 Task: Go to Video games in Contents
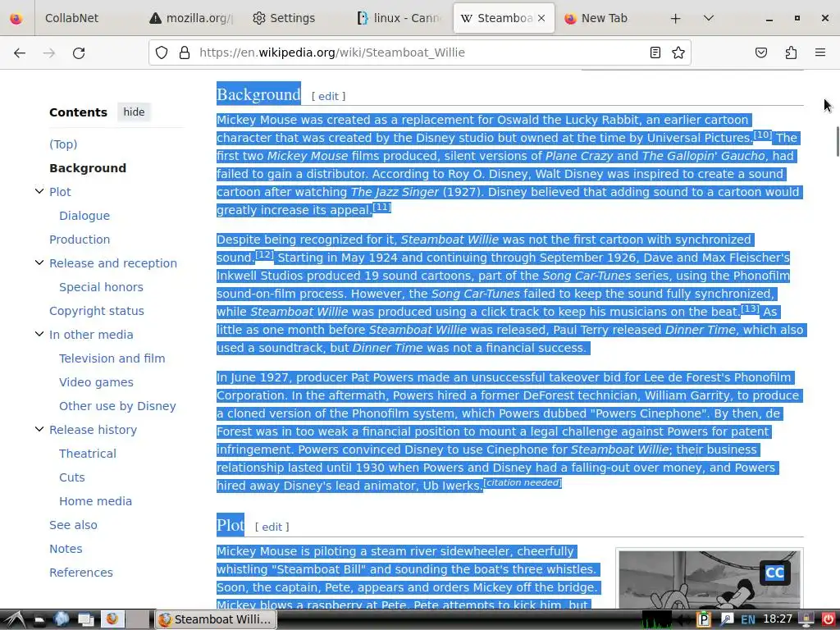[x=97, y=382]
